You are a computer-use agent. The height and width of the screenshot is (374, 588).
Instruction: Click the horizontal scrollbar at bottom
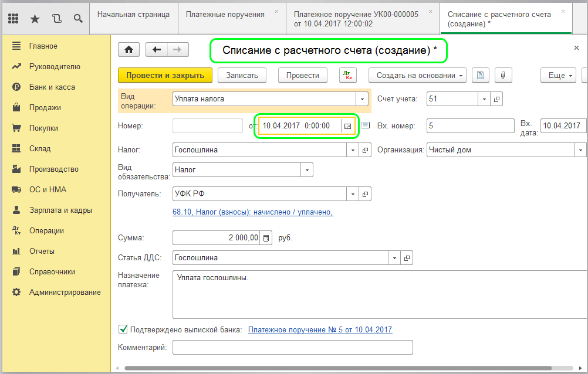tap(338, 368)
